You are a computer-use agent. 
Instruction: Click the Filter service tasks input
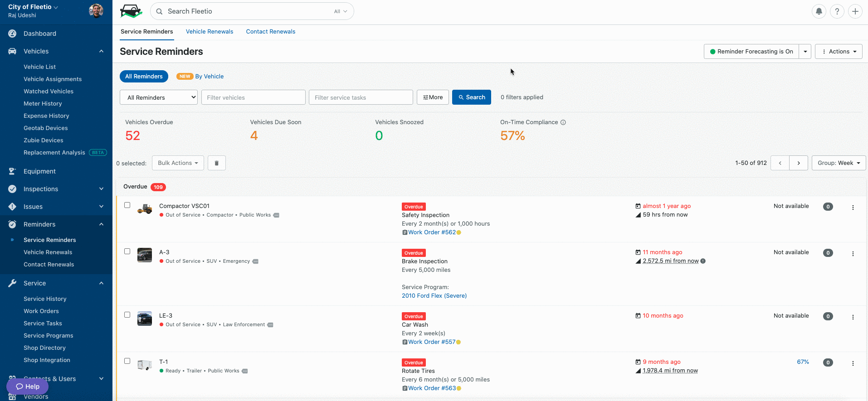point(361,97)
